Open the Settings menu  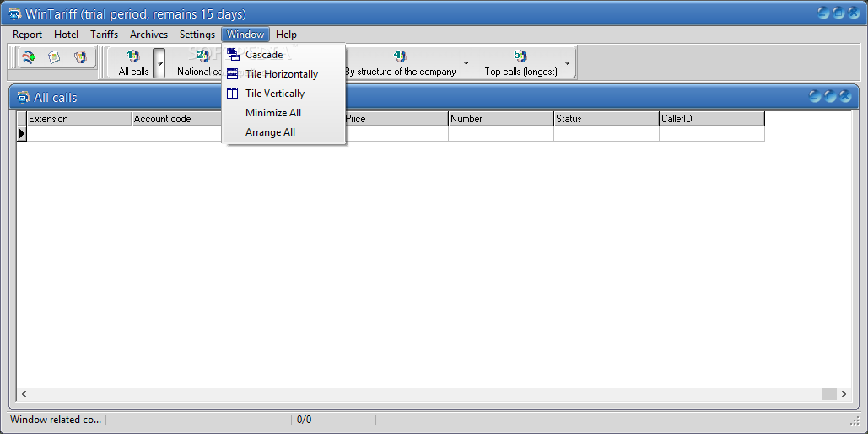pos(197,35)
